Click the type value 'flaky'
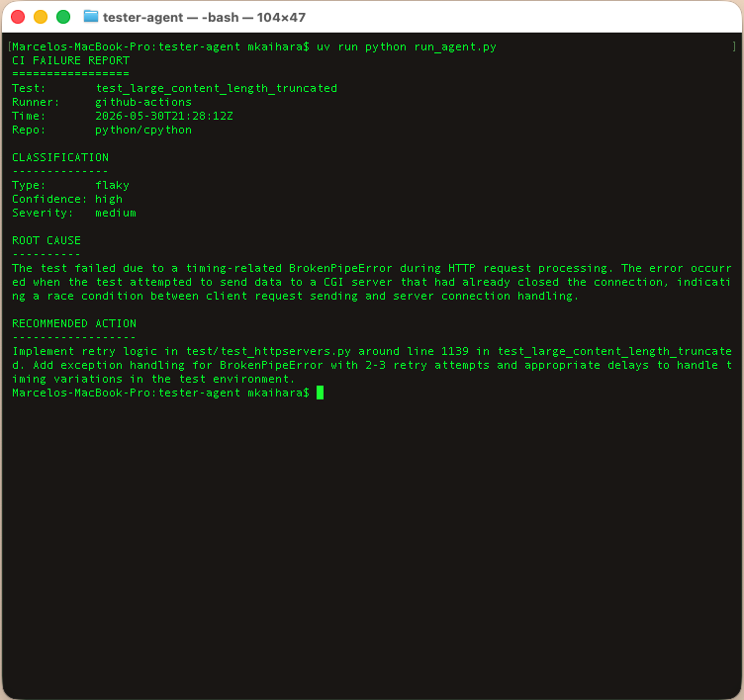The height and width of the screenshot is (700, 744). click(113, 186)
